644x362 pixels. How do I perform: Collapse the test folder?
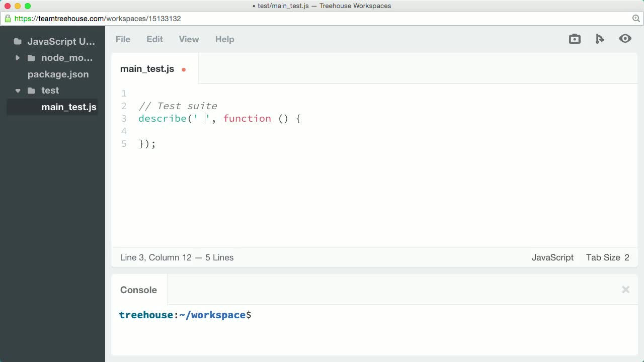point(18,90)
